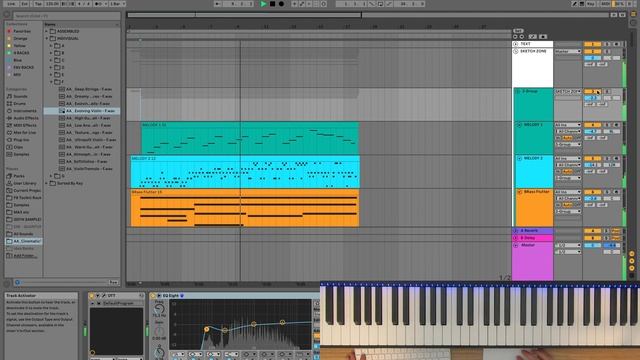The height and width of the screenshot is (360, 640).
Task: Click the browser search field
Action: [x=67, y=16]
